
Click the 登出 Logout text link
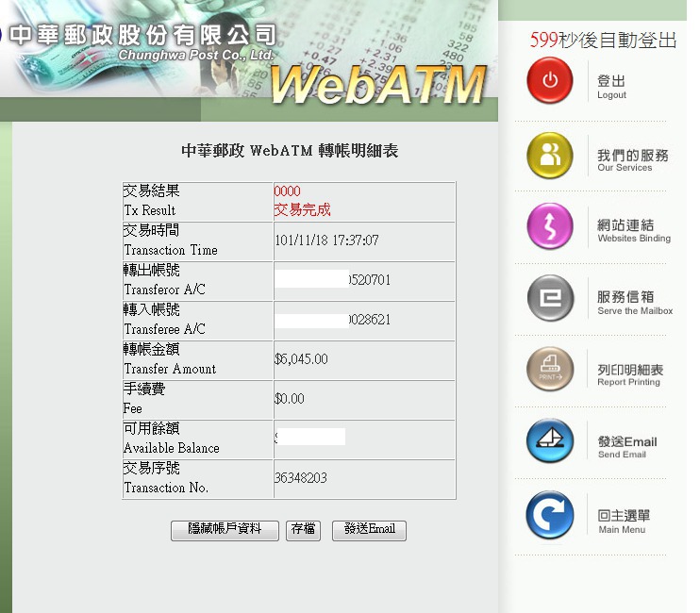611,87
